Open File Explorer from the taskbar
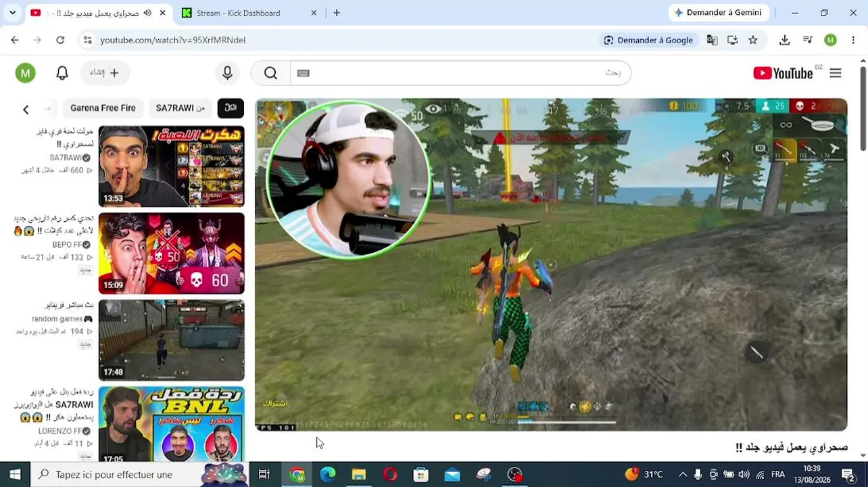Image resolution: width=868 pixels, height=487 pixels. [359, 474]
